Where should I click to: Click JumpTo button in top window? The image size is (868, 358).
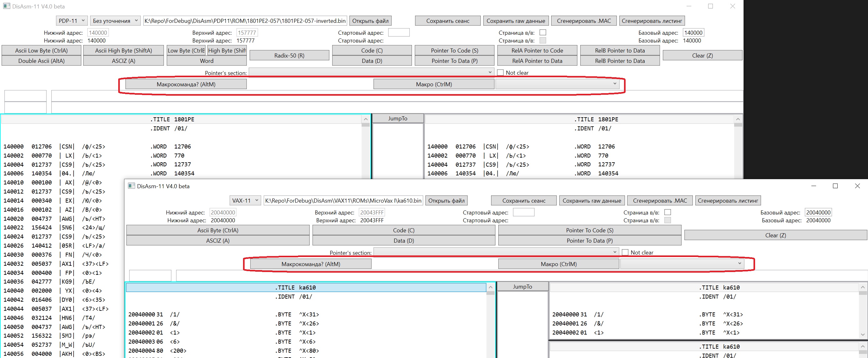click(398, 118)
